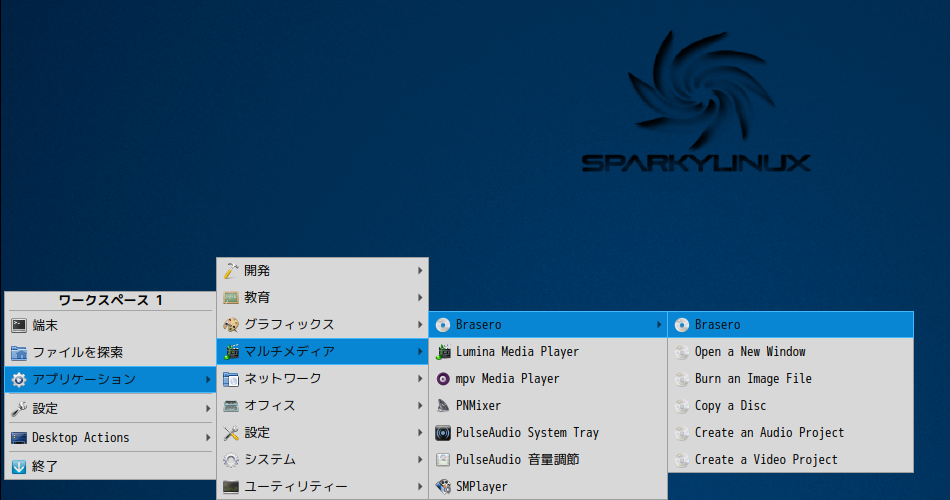Click the オフィス typewriter icon

(x=231, y=405)
